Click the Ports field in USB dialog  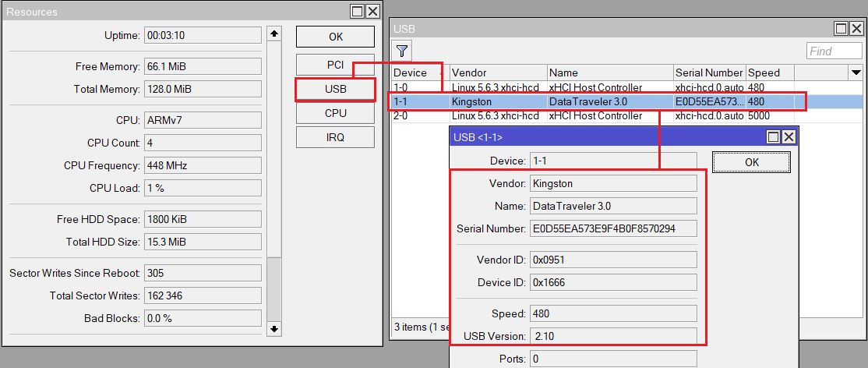(x=613, y=359)
